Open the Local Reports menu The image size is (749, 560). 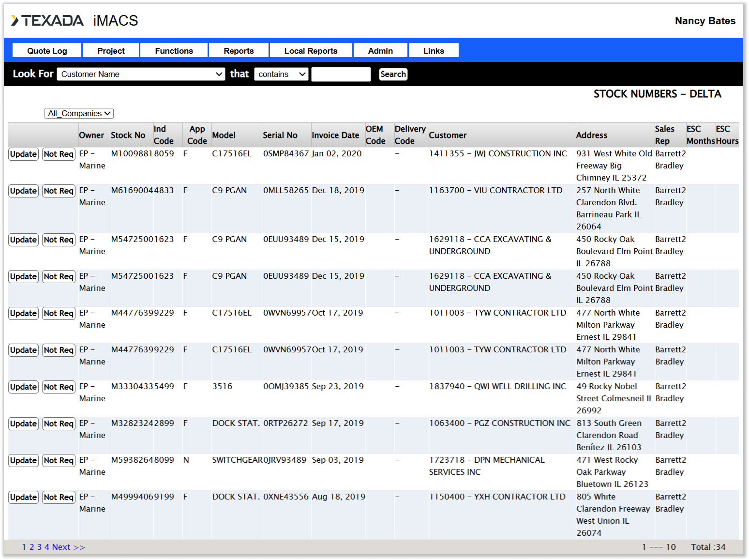click(x=311, y=51)
